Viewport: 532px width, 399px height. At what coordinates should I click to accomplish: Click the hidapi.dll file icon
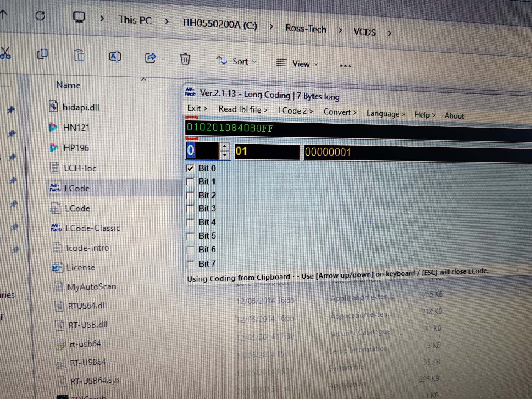point(53,107)
